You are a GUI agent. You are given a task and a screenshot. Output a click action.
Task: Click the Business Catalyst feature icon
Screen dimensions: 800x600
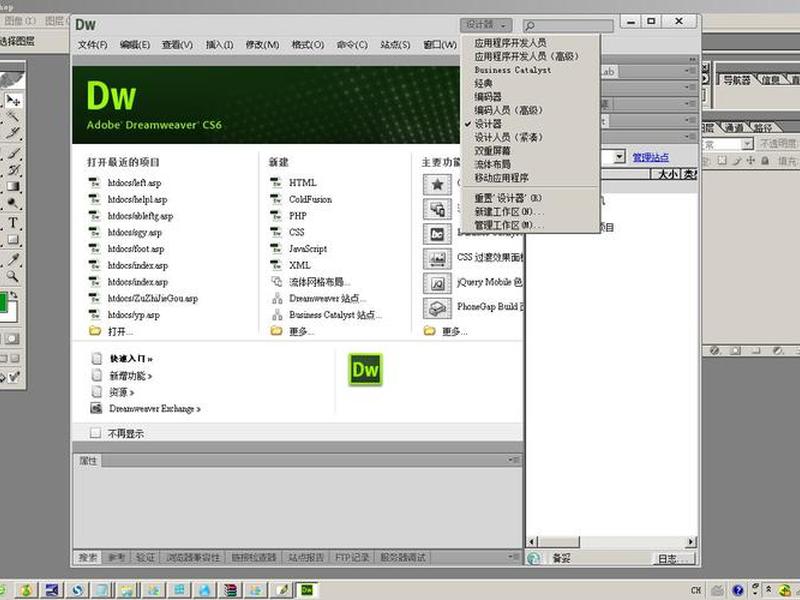click(437, 234)
